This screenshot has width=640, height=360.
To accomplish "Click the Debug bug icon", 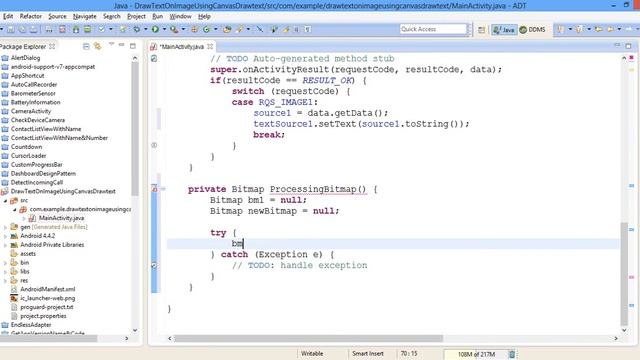I will point(137,29).
